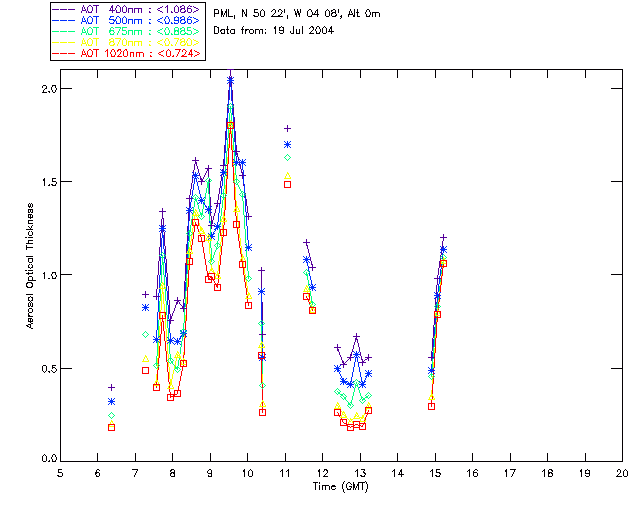Click the y-axis tick label '1.0'
The height and width of the screenshot is (512, 640).
pyautogui.click(x=49, y=275)
